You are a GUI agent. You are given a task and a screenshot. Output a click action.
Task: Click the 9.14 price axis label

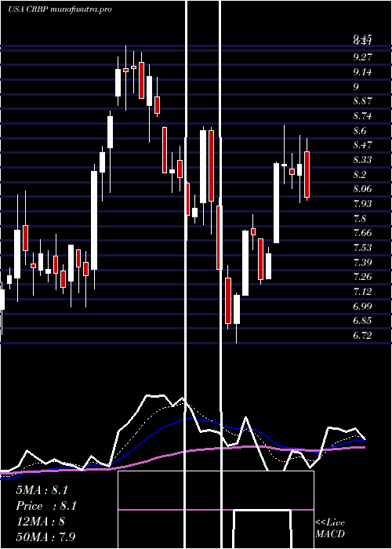coord(362,72)
